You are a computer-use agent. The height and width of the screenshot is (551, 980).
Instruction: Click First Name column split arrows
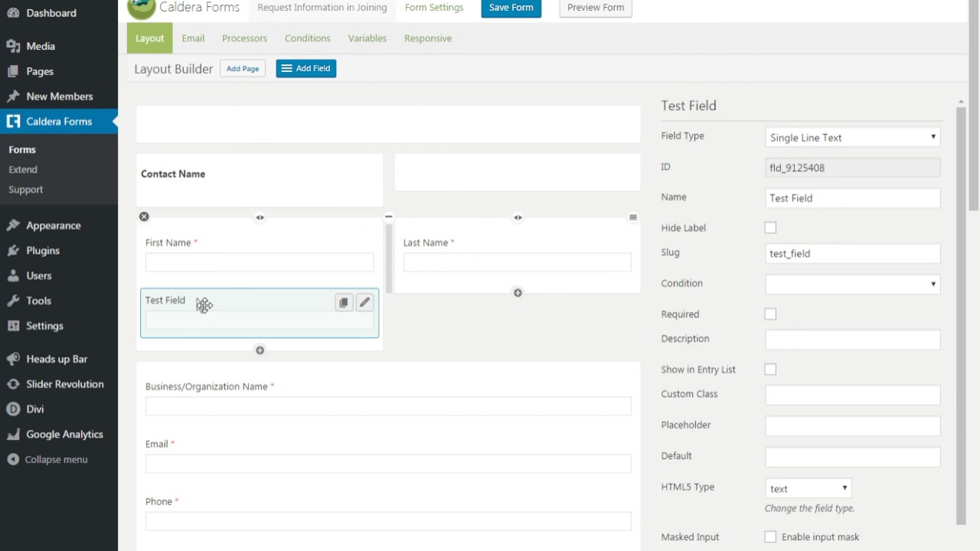click(x=260, y=217)
